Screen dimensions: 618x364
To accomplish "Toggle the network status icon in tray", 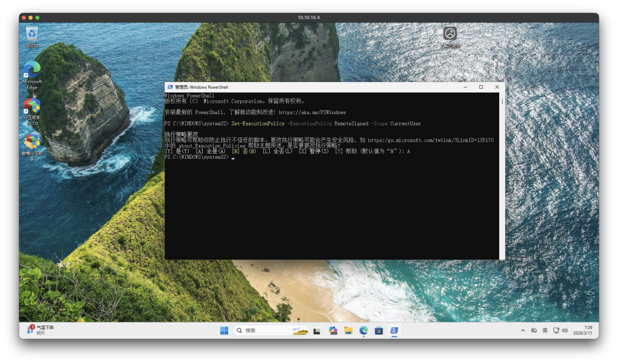I will tap(556, 330).
